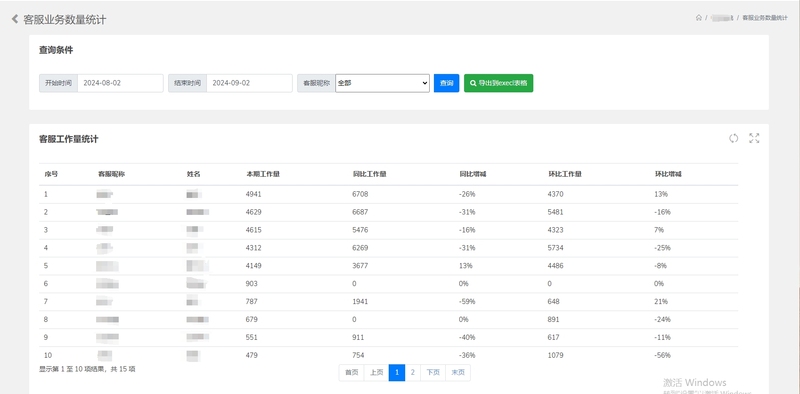Select the 551 workload cell
This screenshot has width=800, height=394.
pyautogui.click(x=252, y=337)
